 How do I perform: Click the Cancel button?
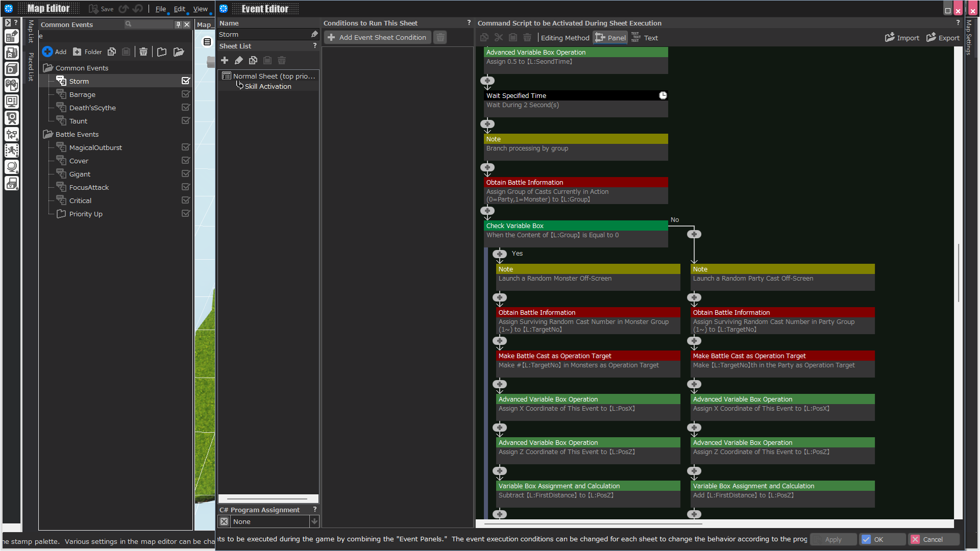click(x=934, y=539)
